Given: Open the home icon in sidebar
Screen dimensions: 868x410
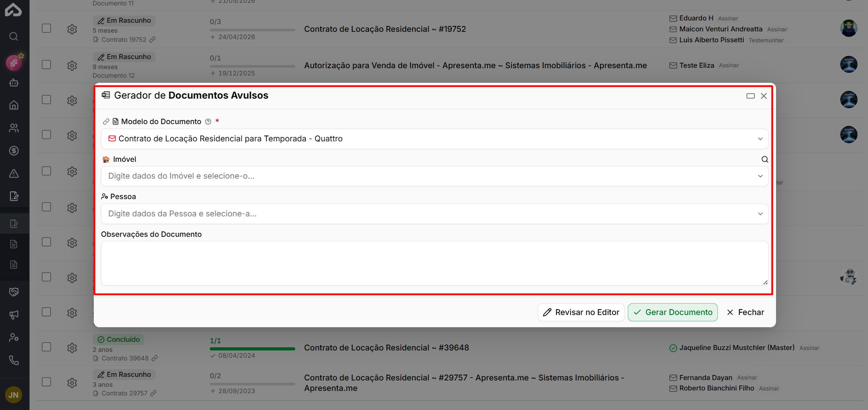Looking at the screenshot, I should (14, 105).
